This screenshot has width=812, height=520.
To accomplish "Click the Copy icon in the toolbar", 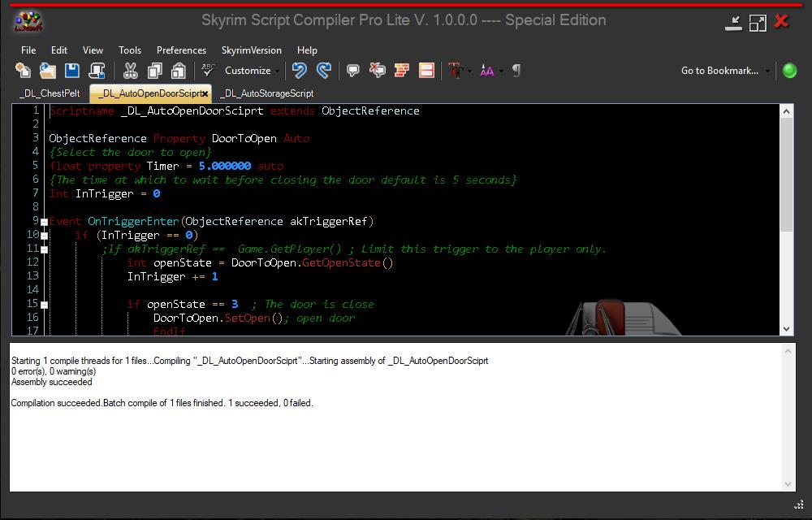I will pos(154,71).
